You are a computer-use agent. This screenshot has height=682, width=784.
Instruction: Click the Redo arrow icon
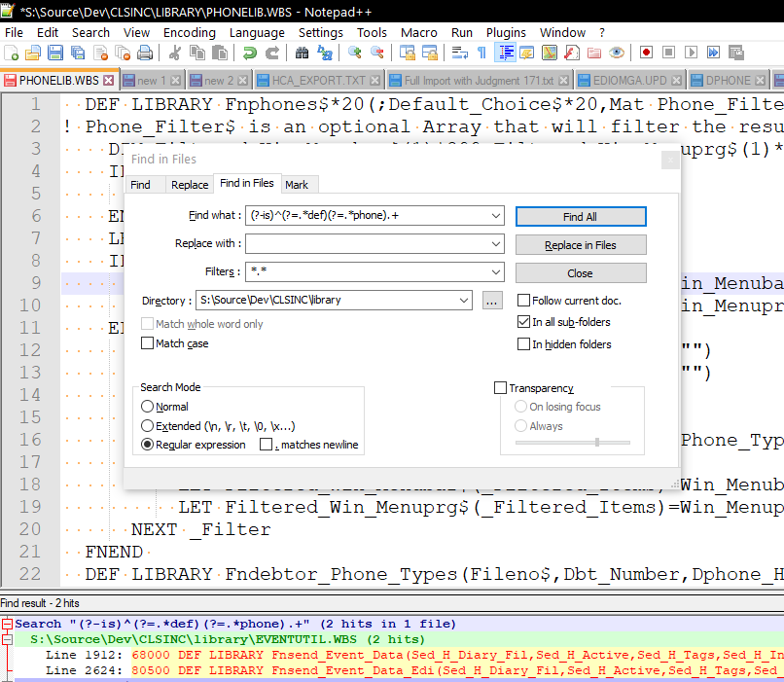pos(272,53)
